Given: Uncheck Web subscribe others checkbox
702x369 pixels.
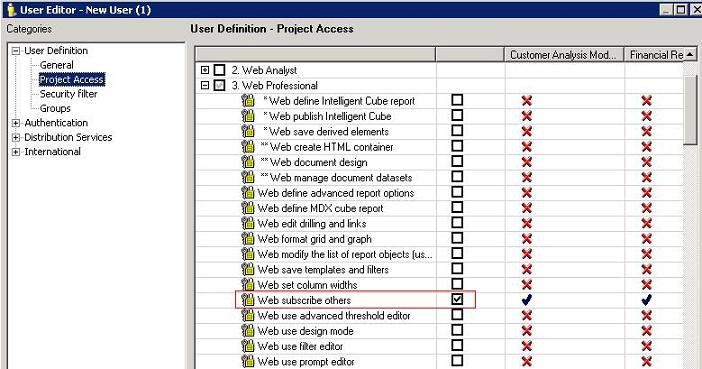Looking at the screenshot, I should [x=457, y=299].
